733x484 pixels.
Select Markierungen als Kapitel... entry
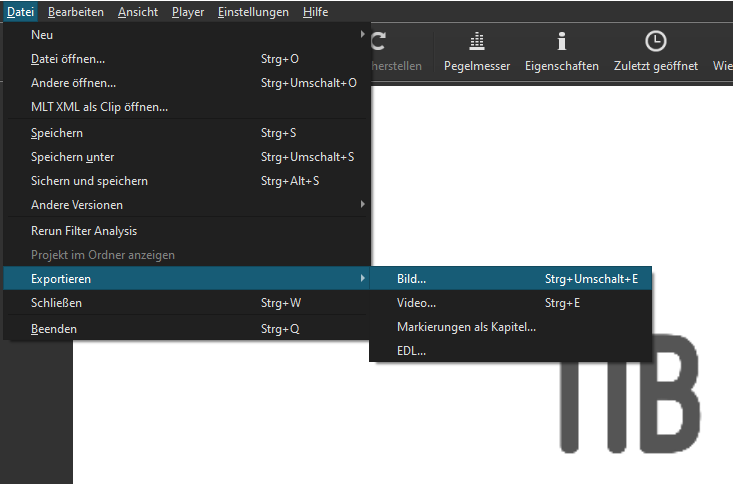click(x=466, y=327)
